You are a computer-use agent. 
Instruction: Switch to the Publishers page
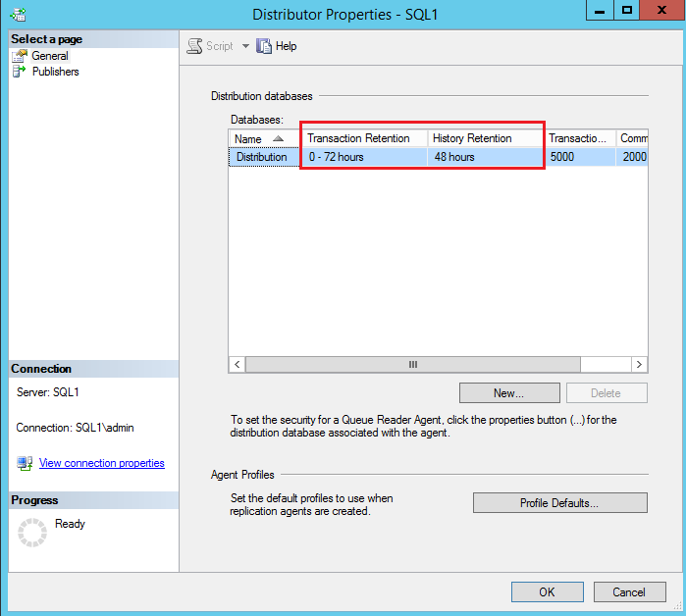coord(56,72)
